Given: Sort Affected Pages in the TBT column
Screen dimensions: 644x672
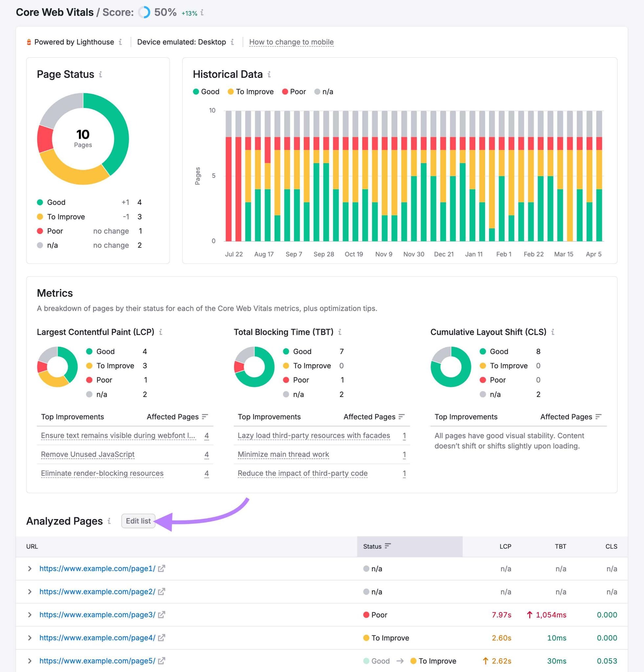Looking at the screenshot, I should coord(401,417).
